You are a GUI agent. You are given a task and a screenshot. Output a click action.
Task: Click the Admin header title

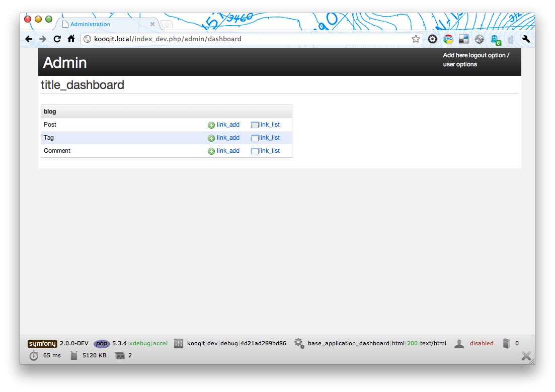65,63
